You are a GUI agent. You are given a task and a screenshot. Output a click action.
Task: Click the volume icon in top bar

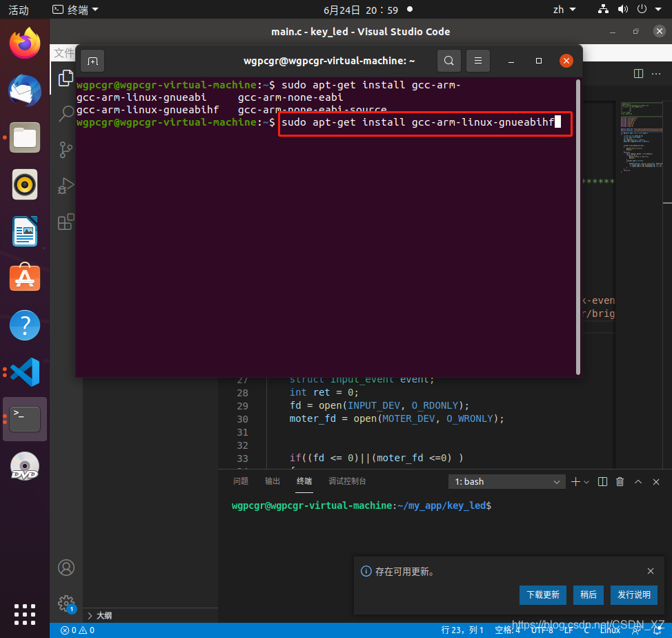623,9
